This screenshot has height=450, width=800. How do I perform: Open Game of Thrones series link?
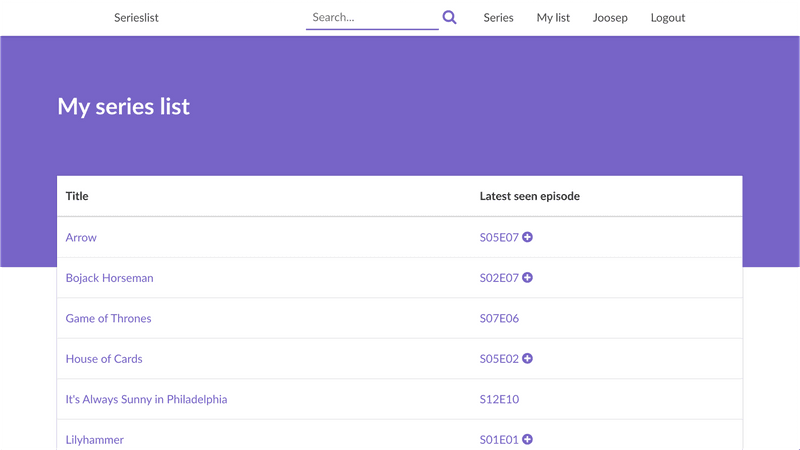(x=109, y=318)
